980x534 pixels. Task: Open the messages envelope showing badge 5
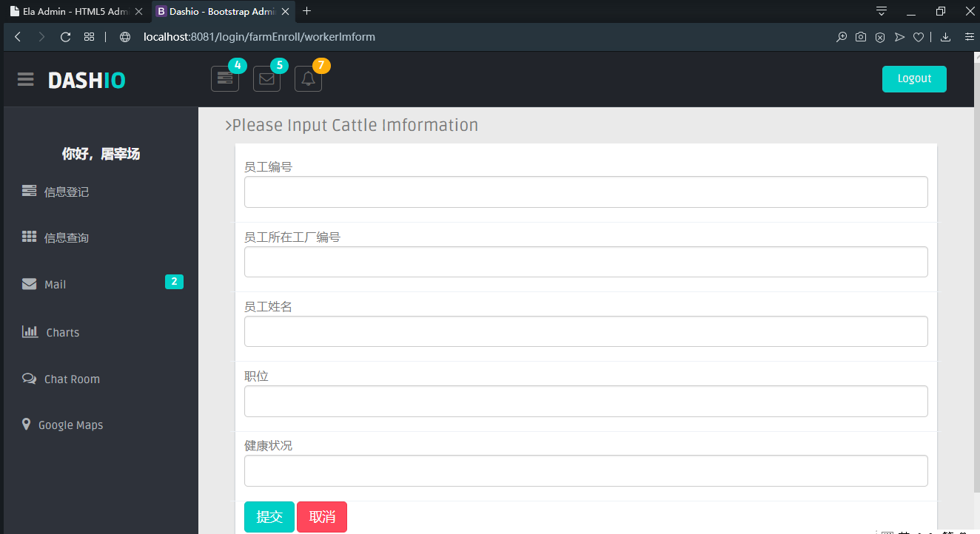[x=266, y=78]
